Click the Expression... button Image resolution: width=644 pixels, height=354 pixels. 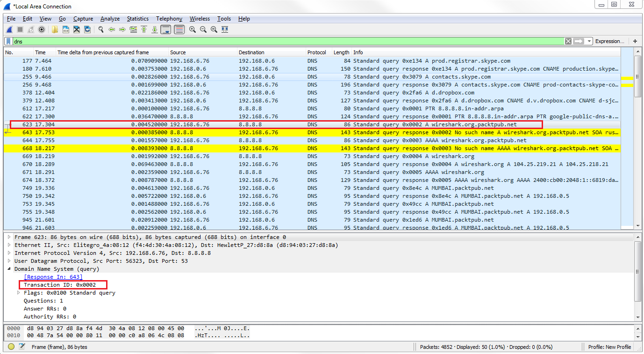coord(609,41)
